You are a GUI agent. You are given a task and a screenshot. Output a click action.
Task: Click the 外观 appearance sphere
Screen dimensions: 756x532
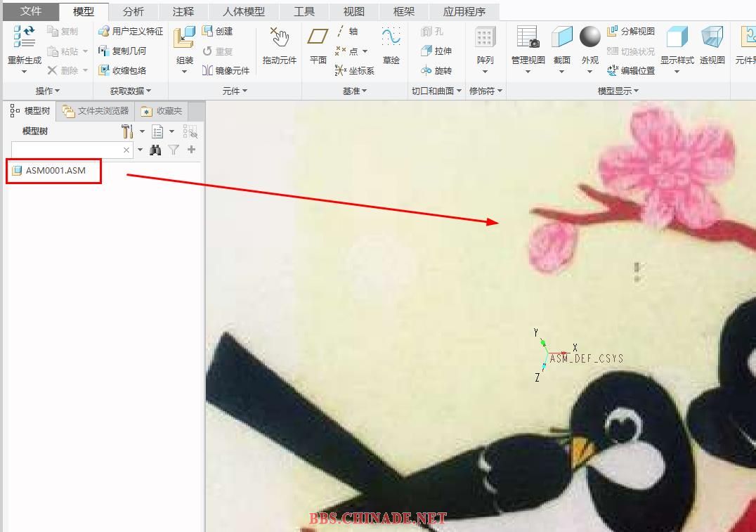coord(589,38)
